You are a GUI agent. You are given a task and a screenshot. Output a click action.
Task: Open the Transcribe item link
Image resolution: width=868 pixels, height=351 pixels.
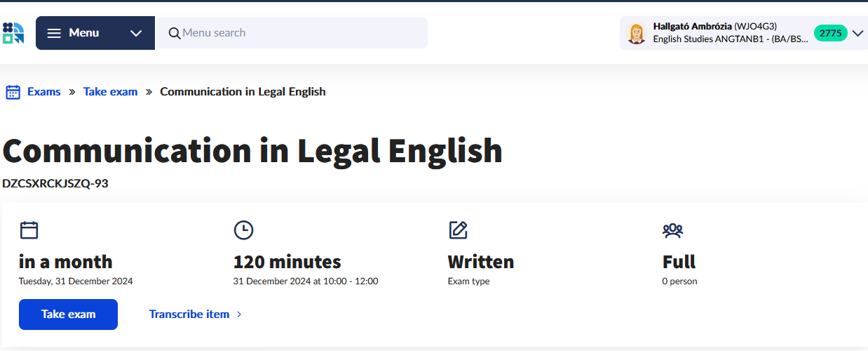coord(189,314)
